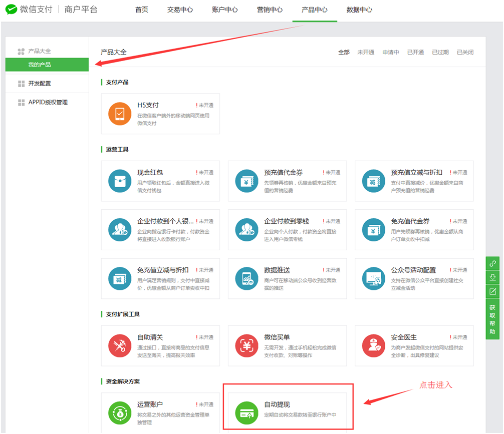Click the 免充值立减与折扣 icon
This screenshot has width=504, height=434.
click(120, 278)
